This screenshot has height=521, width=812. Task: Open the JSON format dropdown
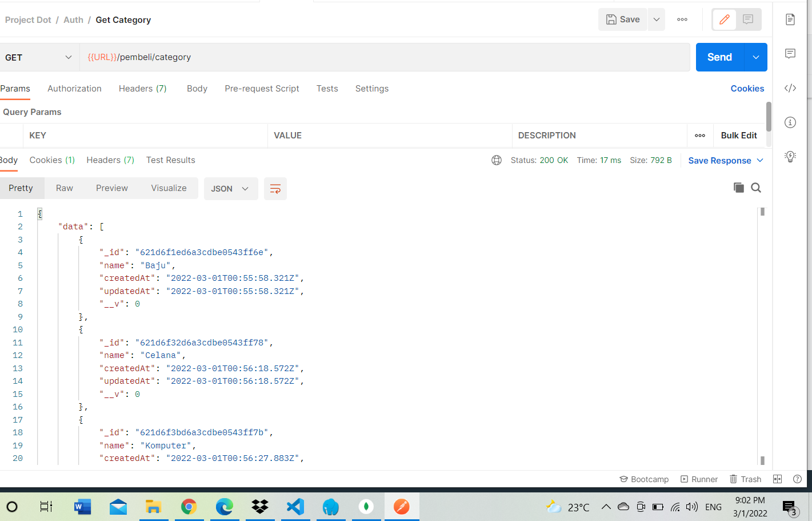pyautogui.click(x=230, y=189)
